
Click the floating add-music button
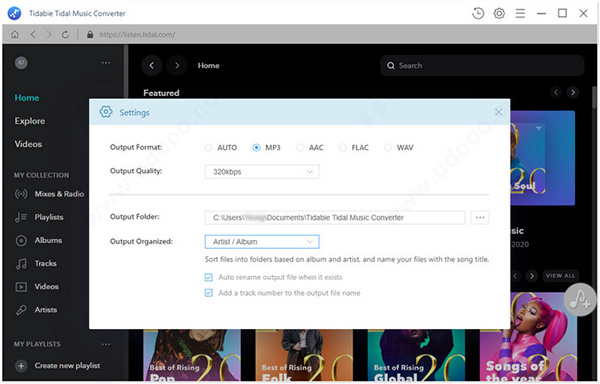580,299
